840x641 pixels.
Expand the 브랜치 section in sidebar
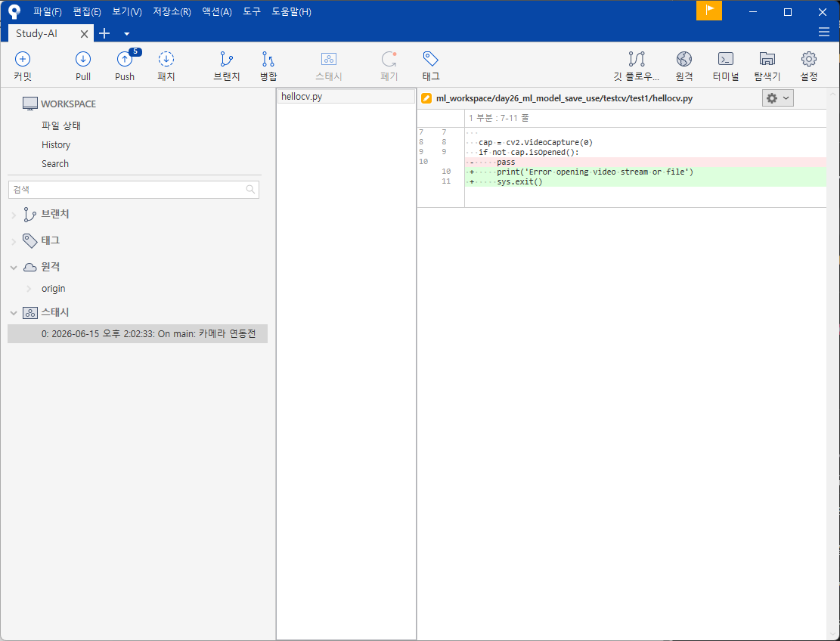pos(14,215)
